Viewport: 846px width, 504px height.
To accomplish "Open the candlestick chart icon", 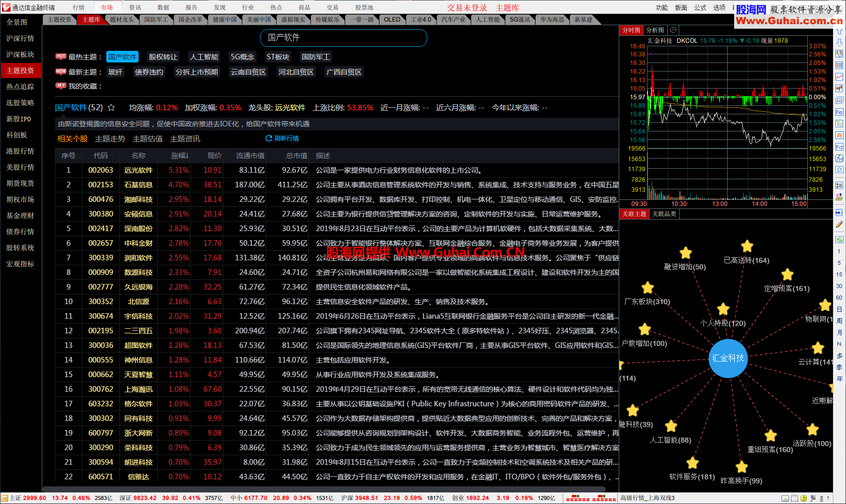I will 839,89.
